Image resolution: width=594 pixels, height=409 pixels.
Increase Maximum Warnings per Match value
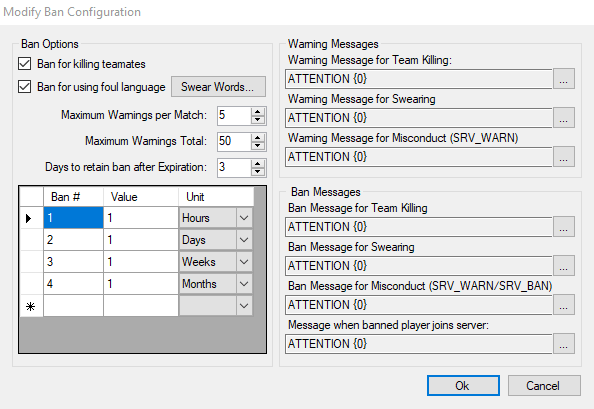[258, 112]
